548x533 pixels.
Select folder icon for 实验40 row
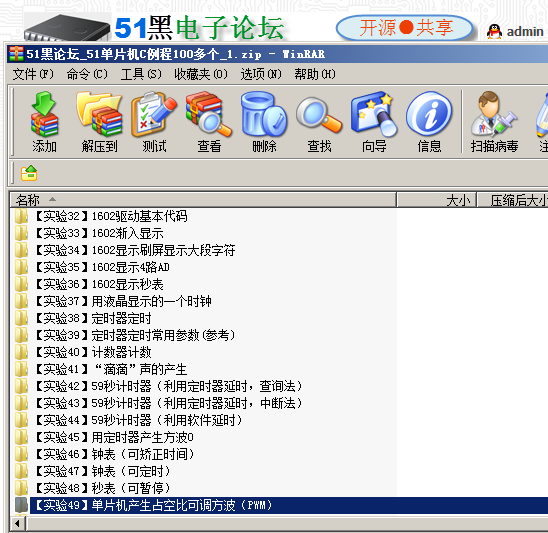21,352
